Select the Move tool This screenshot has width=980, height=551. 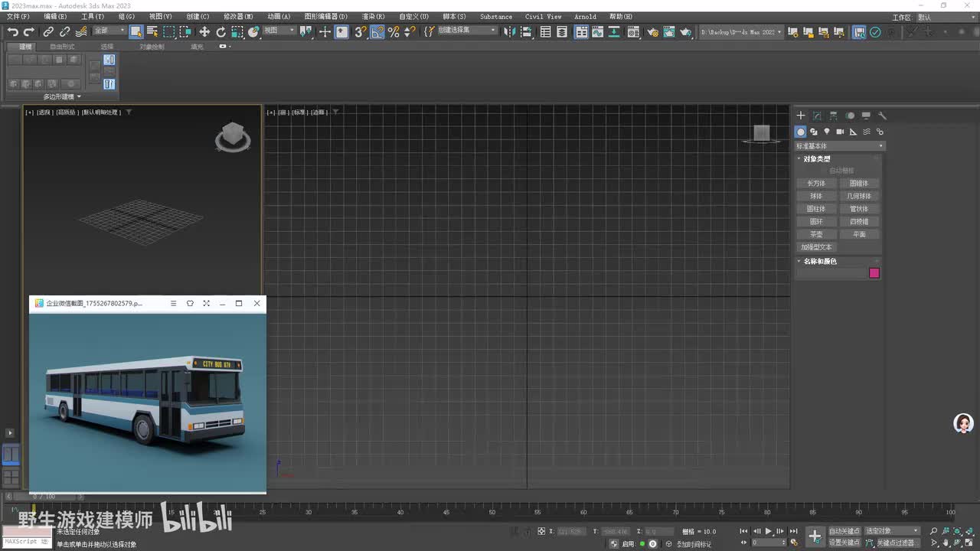[204, 32]
